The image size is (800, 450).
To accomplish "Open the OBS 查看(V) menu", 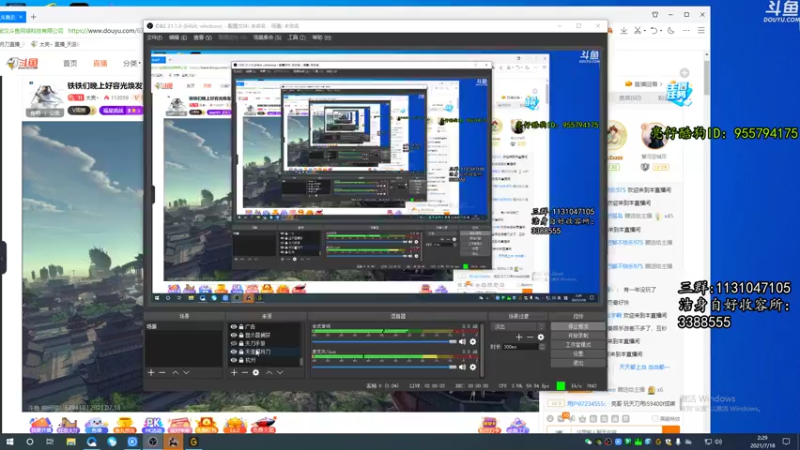I will click(202, 38).
